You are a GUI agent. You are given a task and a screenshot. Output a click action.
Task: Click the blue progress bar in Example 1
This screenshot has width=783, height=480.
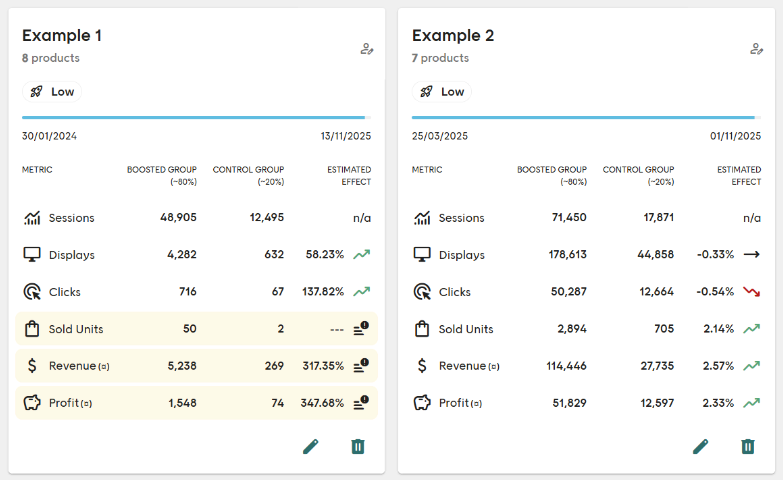195,117
